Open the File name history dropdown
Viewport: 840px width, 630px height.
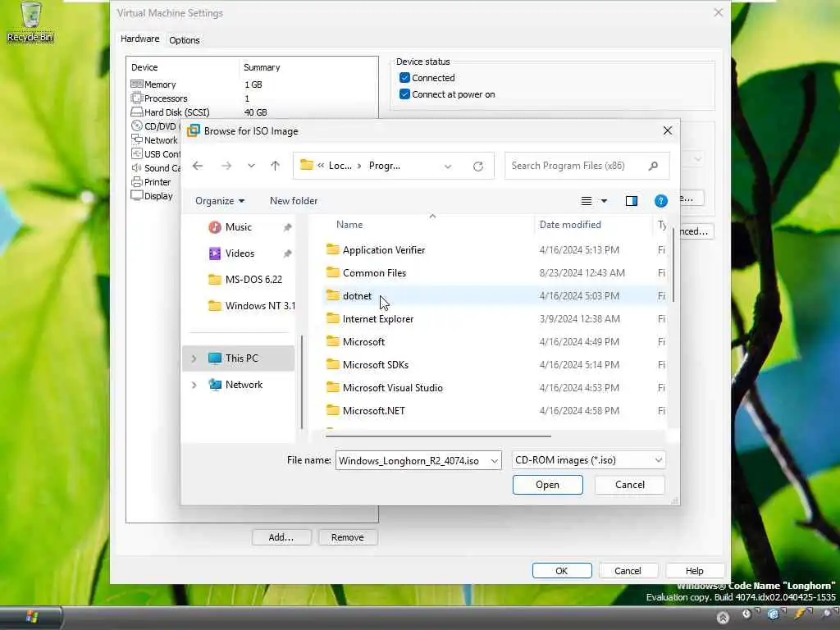tap(494, 461)
